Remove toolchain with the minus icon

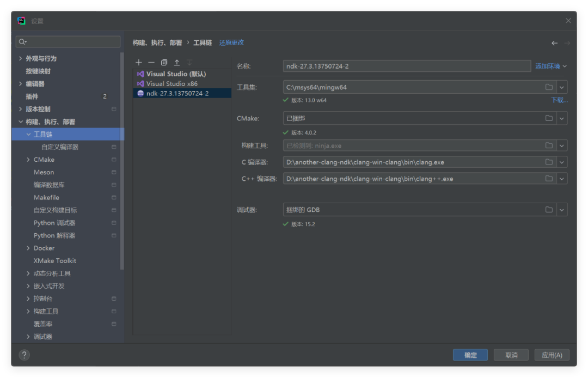click(x=151, y=63)
